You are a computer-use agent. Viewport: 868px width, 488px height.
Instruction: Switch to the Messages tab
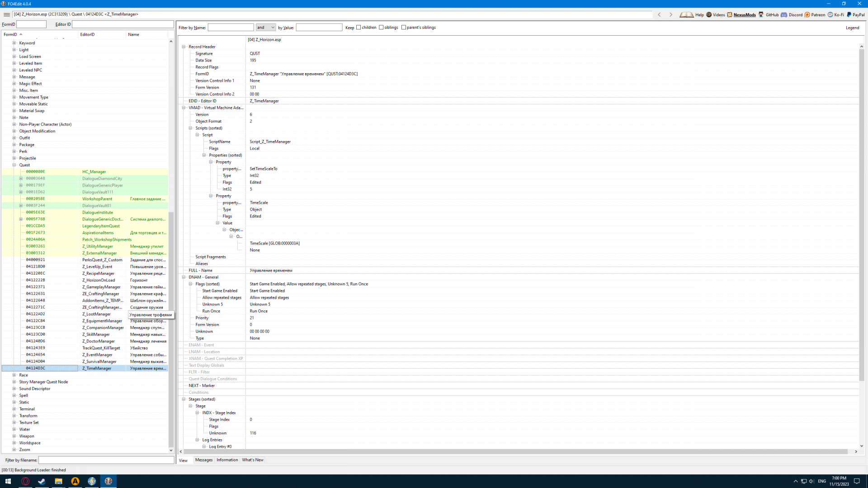click(203, 460)
